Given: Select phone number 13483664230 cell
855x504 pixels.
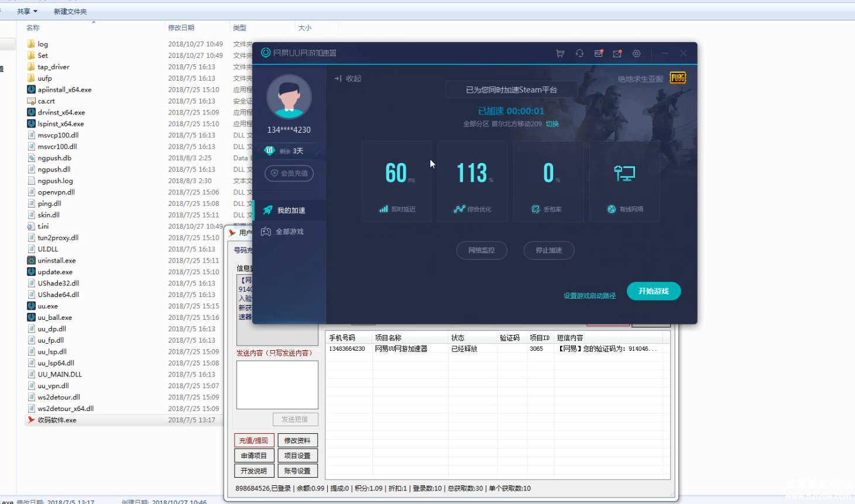Looking at the screenshot, I should click(347, 348).
